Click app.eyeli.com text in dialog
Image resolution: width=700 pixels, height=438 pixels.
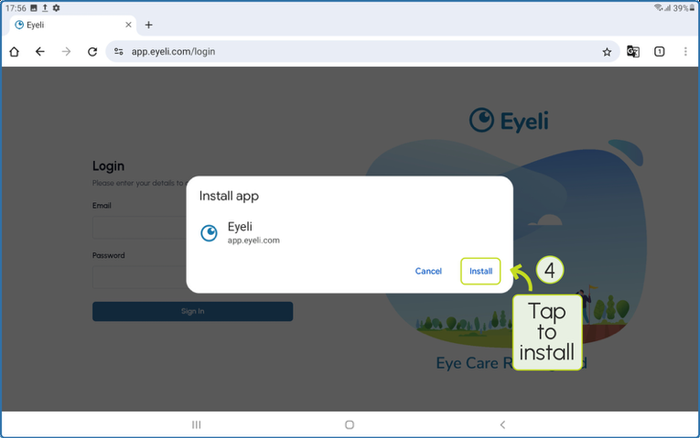254,240
